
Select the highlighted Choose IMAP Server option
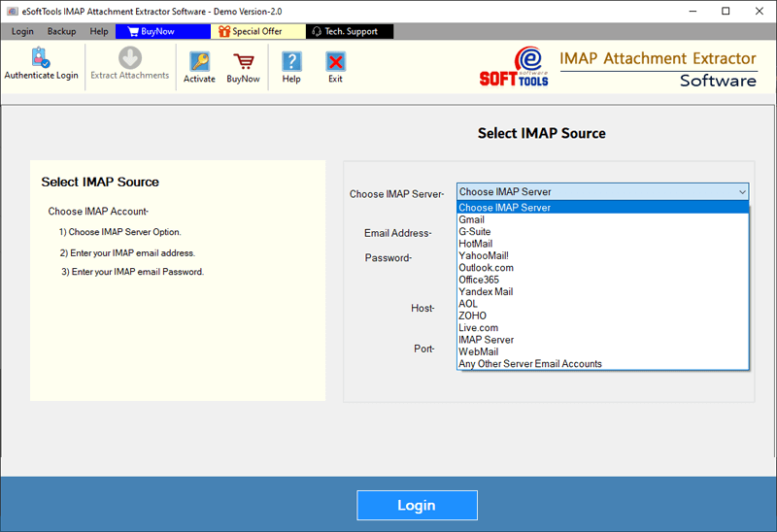(602, 208)
